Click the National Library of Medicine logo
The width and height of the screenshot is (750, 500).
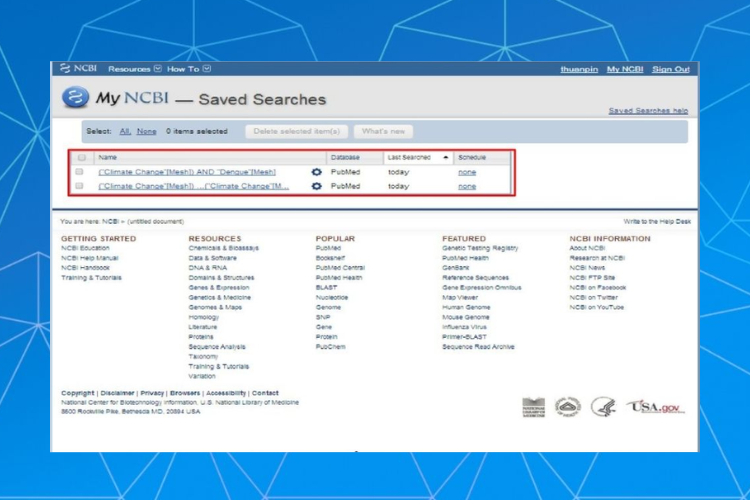[x=533, y=407]
